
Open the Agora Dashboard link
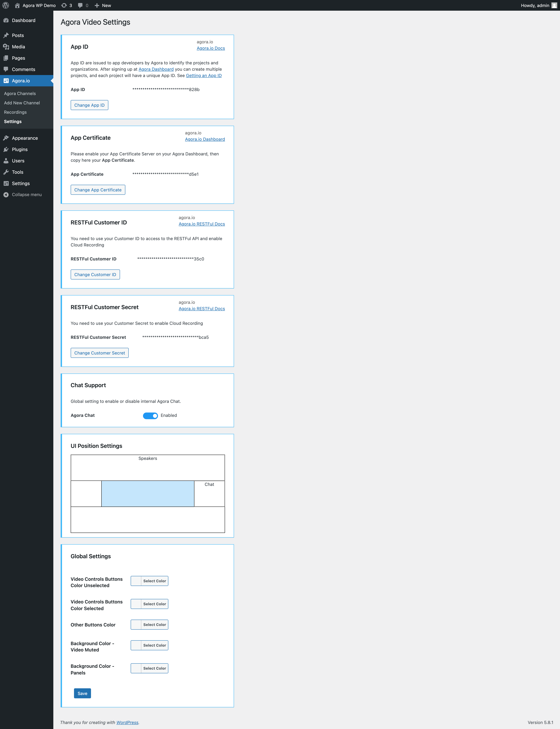point(156,69)
